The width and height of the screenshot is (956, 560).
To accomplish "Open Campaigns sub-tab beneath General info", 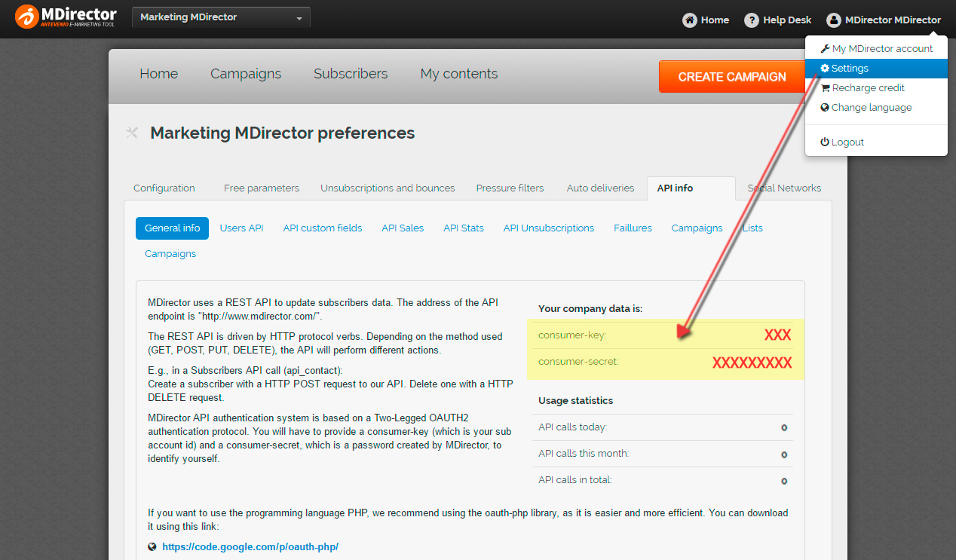I will [x=170, y=254].
